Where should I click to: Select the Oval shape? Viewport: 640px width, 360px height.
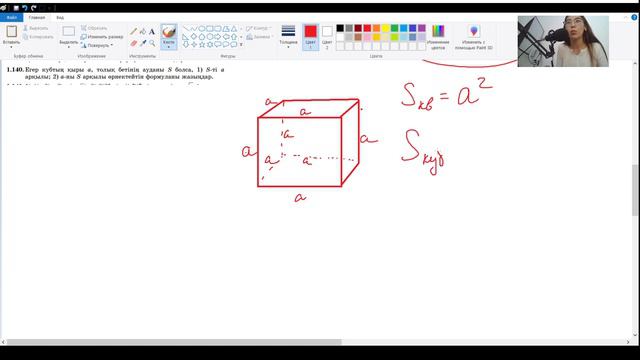tap(202, 29)
